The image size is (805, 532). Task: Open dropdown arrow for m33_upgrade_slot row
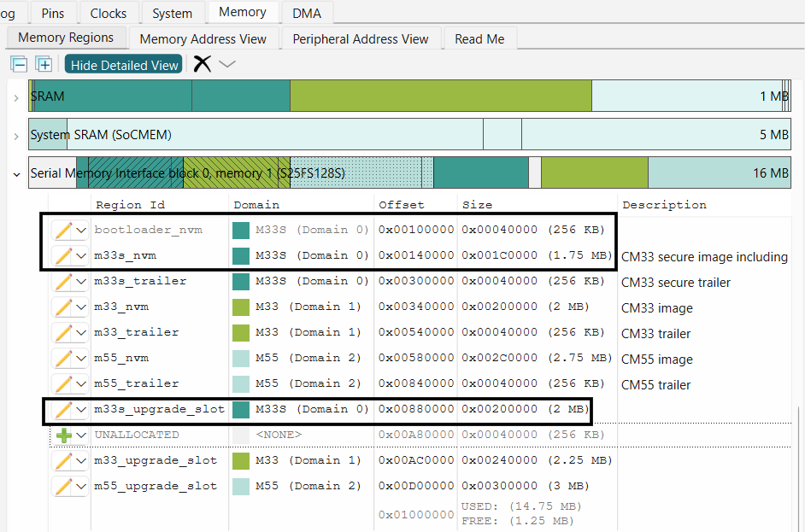coord(82,461)
